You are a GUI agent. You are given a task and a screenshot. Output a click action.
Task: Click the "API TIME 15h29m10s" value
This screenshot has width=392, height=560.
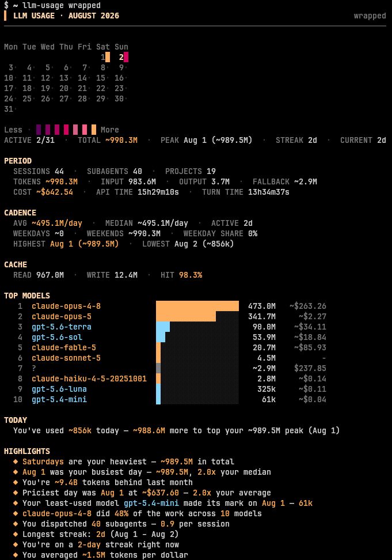pos(138,192)
